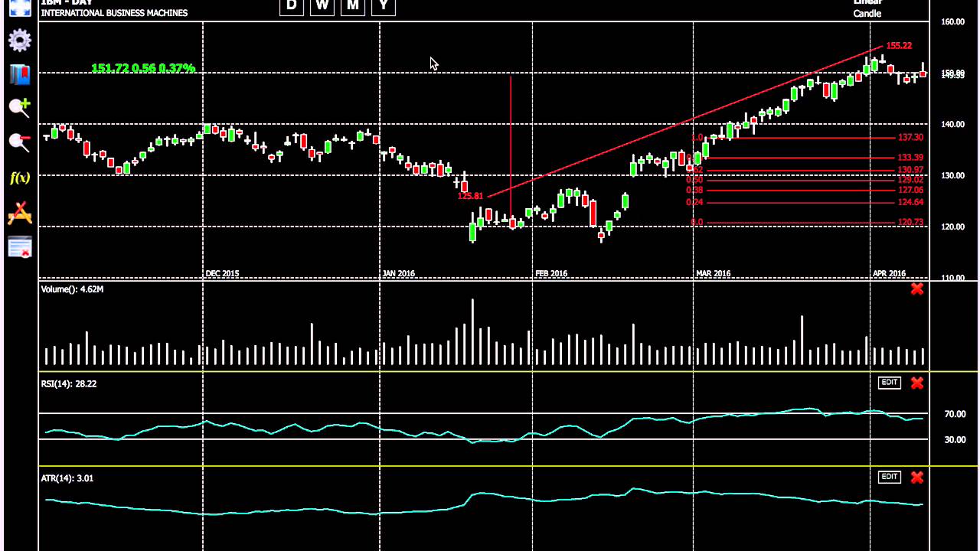The width and height of the screenshot is (980, 551).
Task: Click the DEC 2015 date label
Action: [x=222, y=273]
